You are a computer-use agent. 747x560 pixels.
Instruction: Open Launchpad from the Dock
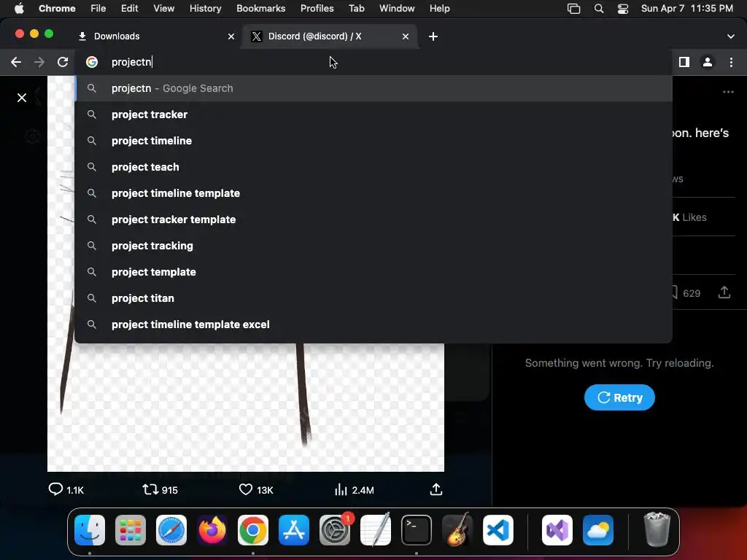click(131, 530)
